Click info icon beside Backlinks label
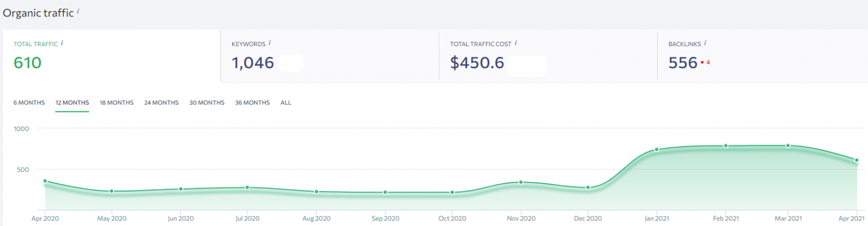 tap(705, 43)
